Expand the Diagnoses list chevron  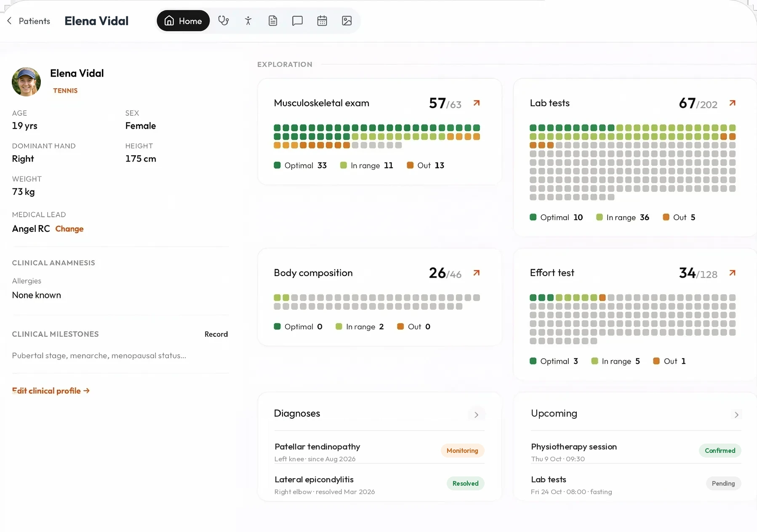[477, 415]
